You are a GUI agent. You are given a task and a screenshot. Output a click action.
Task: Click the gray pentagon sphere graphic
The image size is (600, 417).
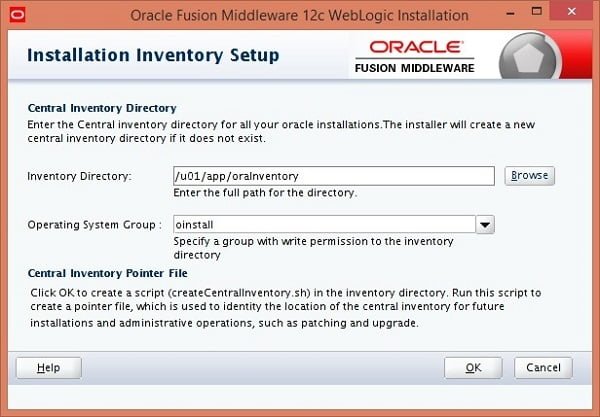[530, 58]
